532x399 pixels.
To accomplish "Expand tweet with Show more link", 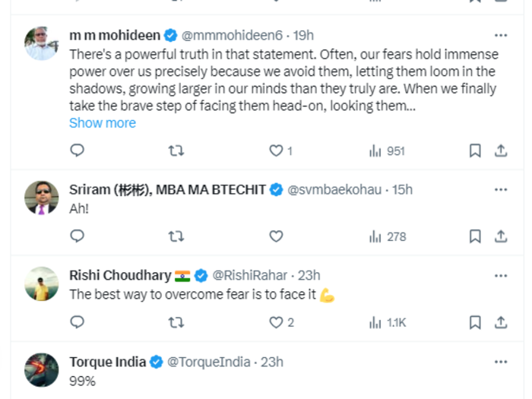I will (103, 123).
